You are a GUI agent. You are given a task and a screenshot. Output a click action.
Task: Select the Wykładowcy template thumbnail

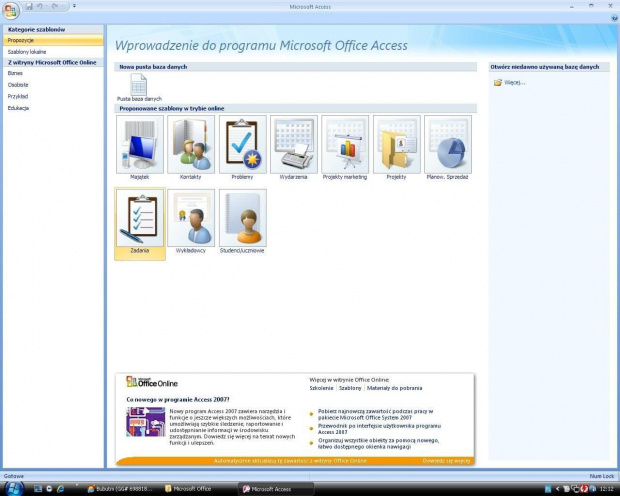click(191, 218)
